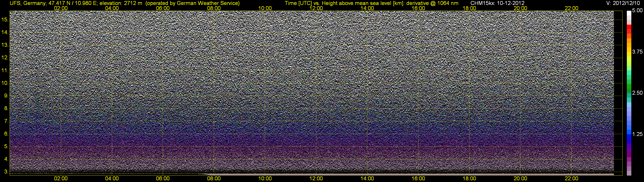This screenshot has width=644, height=182.
Task: Click the '15.' height axis label
Action: (5, 20)
